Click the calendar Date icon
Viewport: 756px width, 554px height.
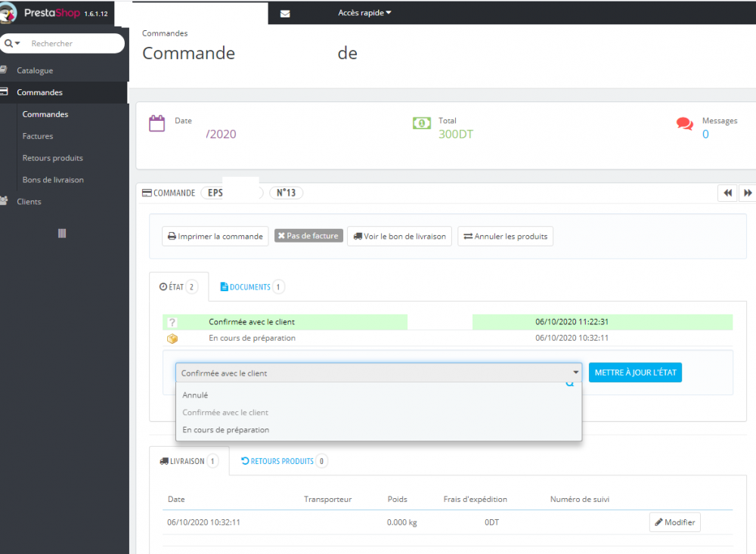(x=156, y=123)
